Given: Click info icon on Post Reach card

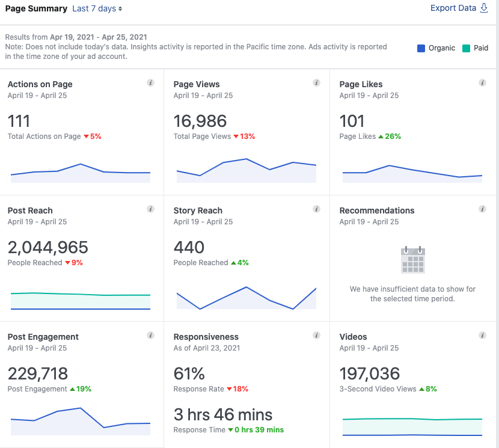Looking at the screenshot, I should pyautogui.click(x=150, y=209).
